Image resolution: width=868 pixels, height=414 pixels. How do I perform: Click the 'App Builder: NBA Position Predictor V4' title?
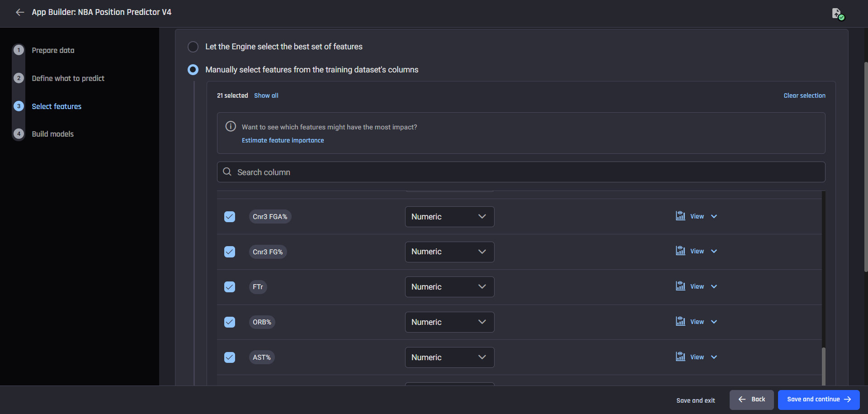click(102, 12)
